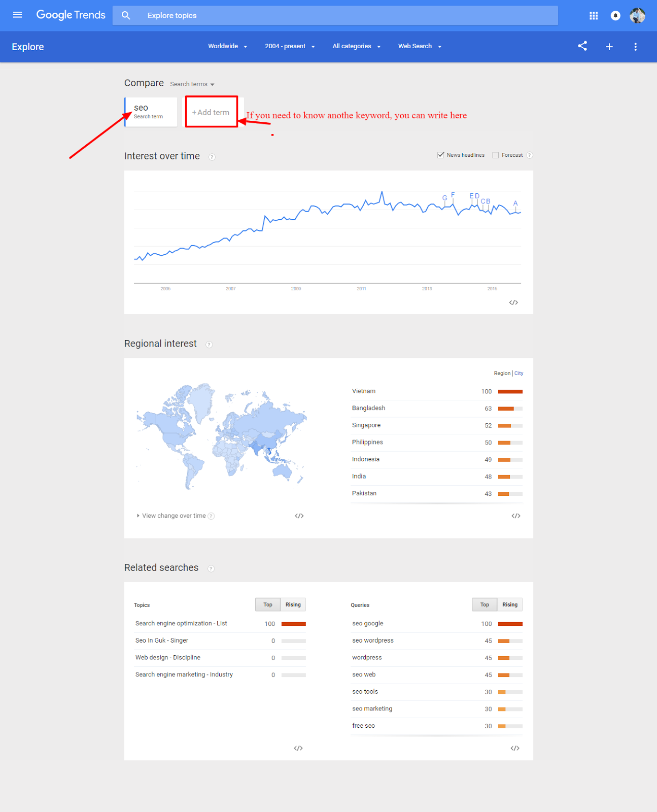Open help for View change over time

tap(212, 516)
